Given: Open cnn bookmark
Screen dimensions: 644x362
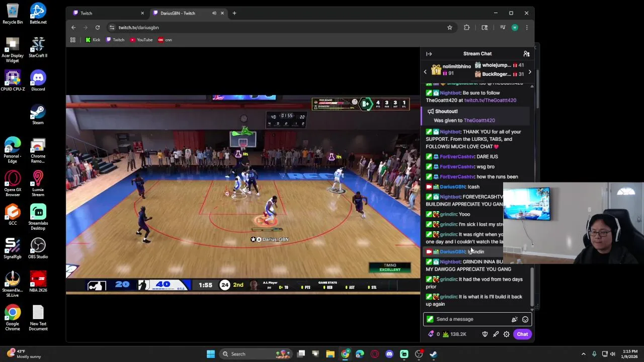Looking at the screenshot, I should [165, 40].
